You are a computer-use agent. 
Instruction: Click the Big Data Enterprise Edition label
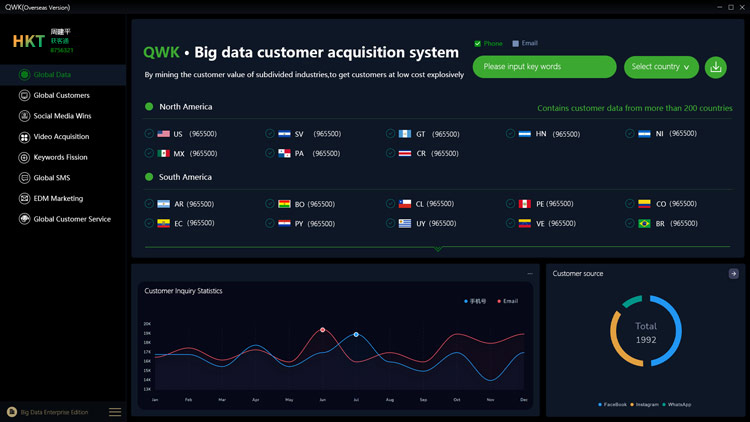(x=54, y=412)
